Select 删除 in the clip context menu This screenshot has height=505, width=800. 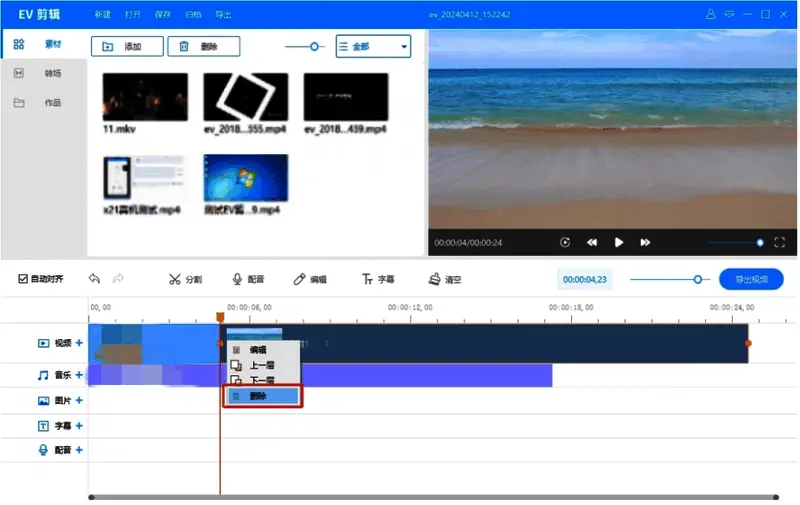click(x=260, y=396)
